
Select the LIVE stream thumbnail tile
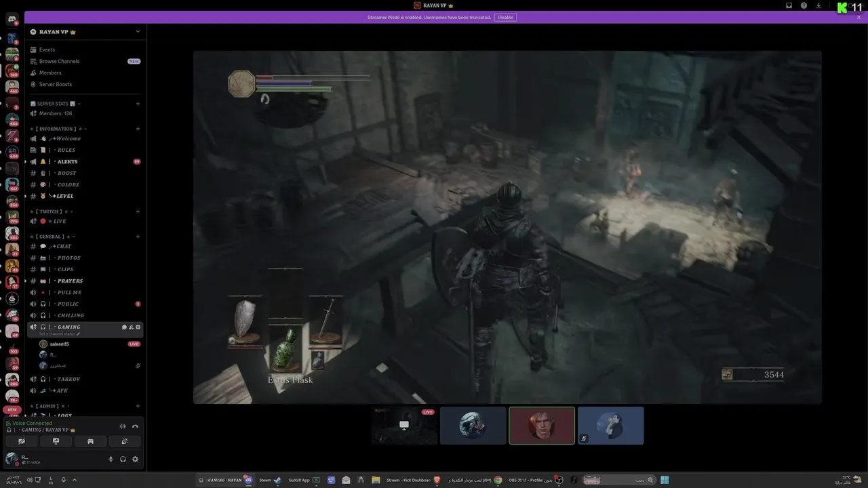pos(404,426)
